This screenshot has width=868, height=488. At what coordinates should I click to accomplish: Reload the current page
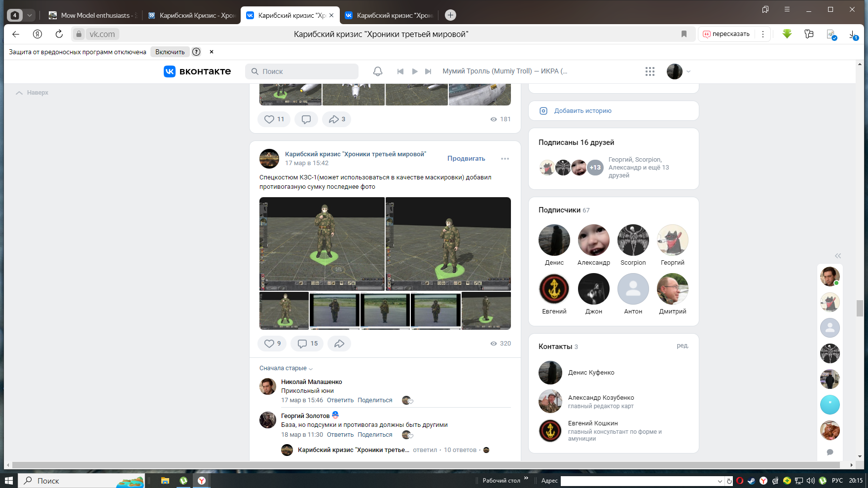point(59,34)
